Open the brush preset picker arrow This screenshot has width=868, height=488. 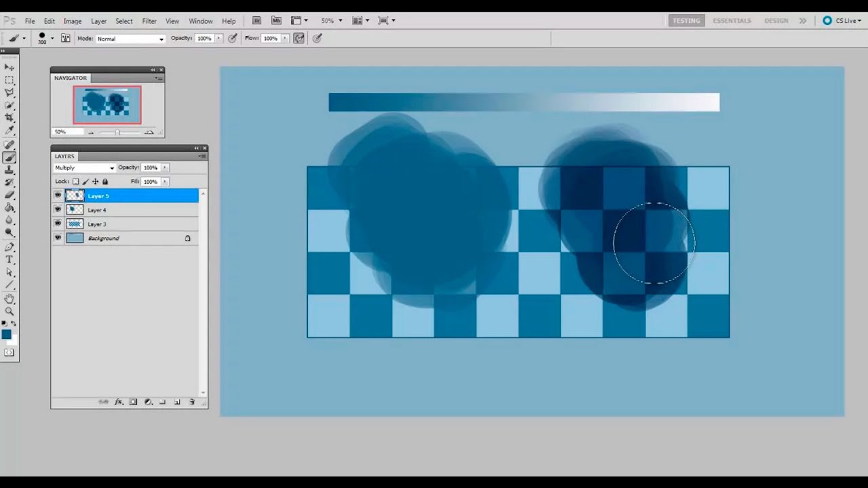(52, 38)
